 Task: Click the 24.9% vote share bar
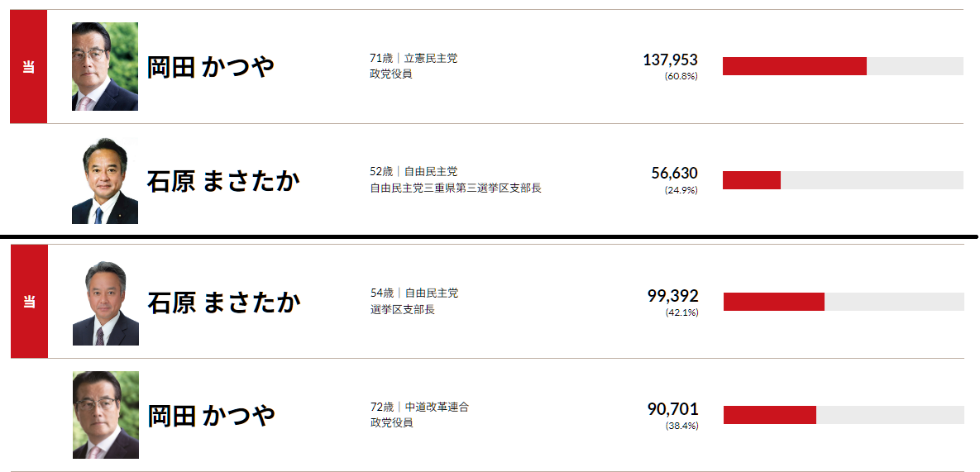(843, 180)
